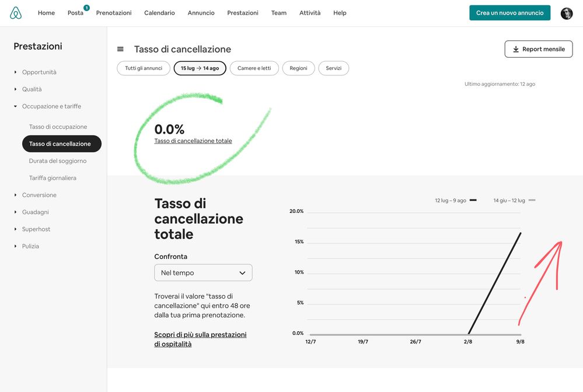Viewport: 583px width, 392px height.
Task: Toggle the Regioni filter chip
Action: click(x=298, y=68)
